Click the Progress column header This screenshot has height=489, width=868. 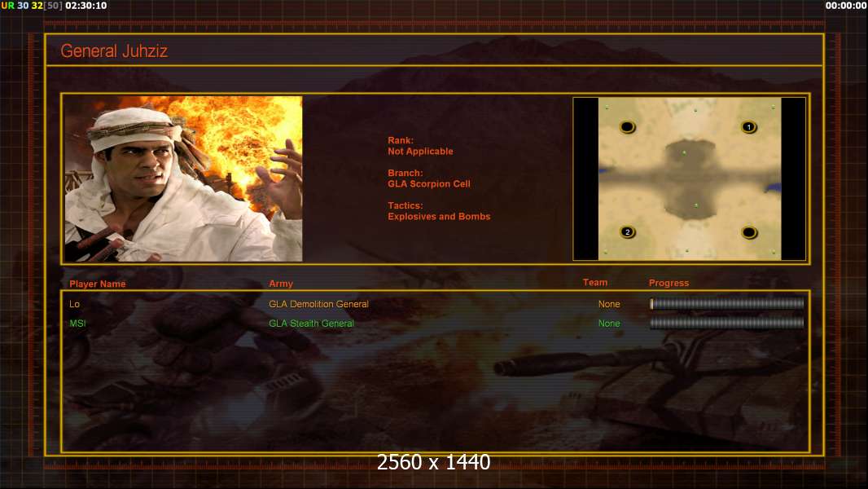pos(669,283)
